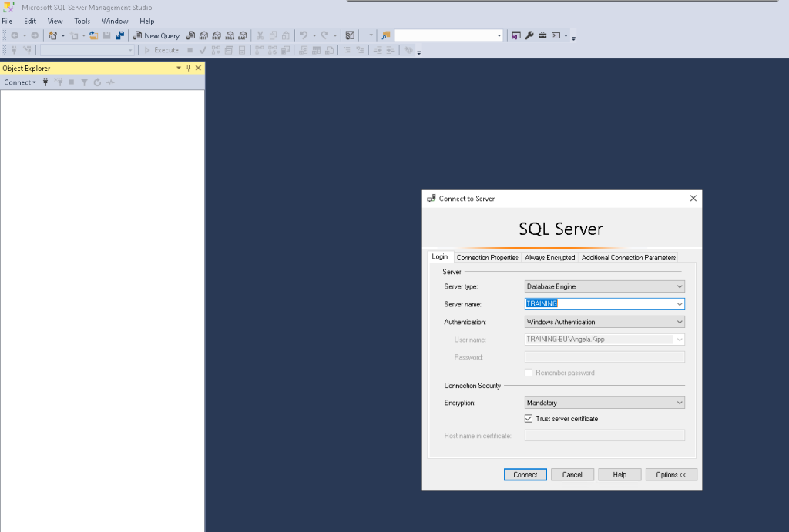Close the Connect to Server dialog

[693, 198]
